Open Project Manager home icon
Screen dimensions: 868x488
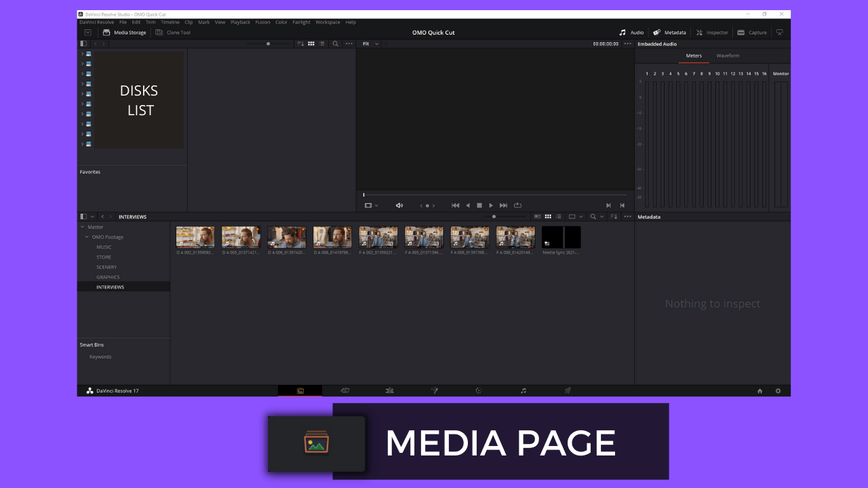[x=759, y=391]
